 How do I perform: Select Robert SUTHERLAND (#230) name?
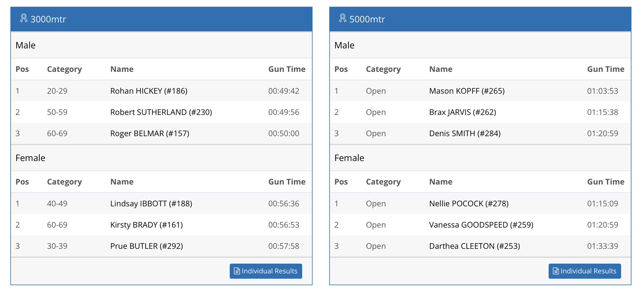161,112
